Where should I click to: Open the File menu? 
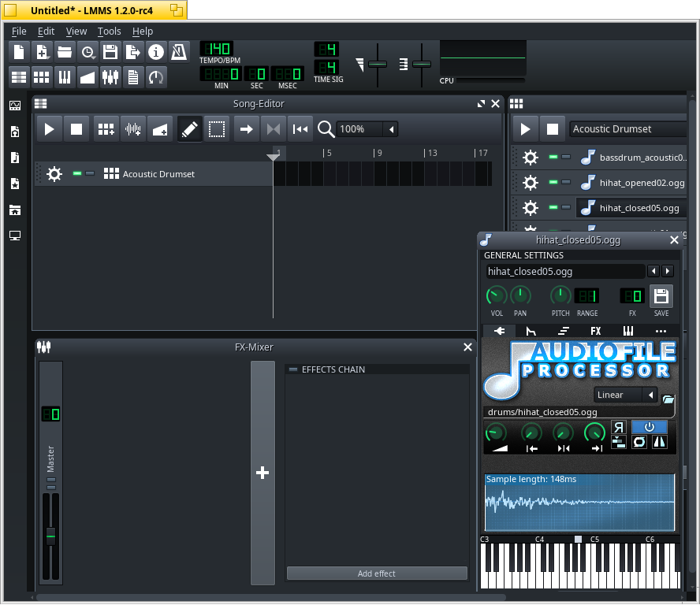coord(19,32)
